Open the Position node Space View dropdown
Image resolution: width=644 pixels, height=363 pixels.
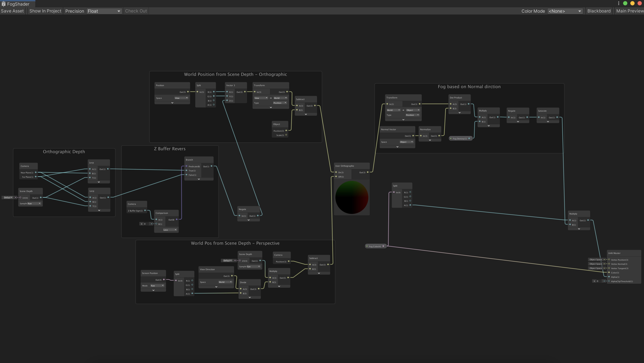pos(181,98)
